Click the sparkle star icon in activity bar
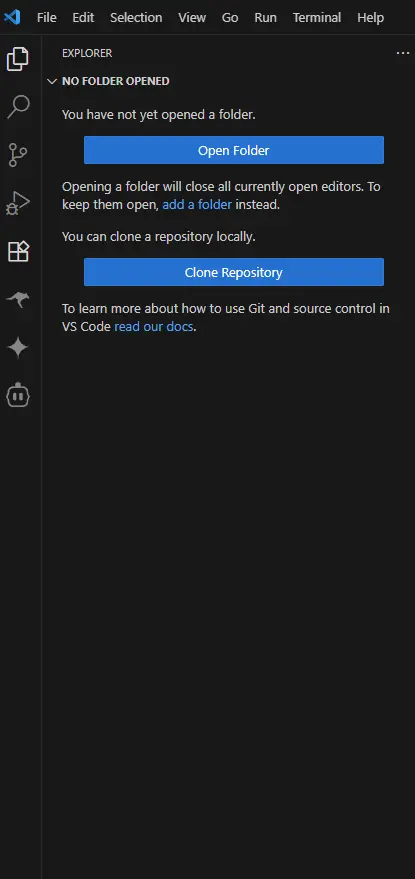The image size is (415, 879). tap(18, 348)
